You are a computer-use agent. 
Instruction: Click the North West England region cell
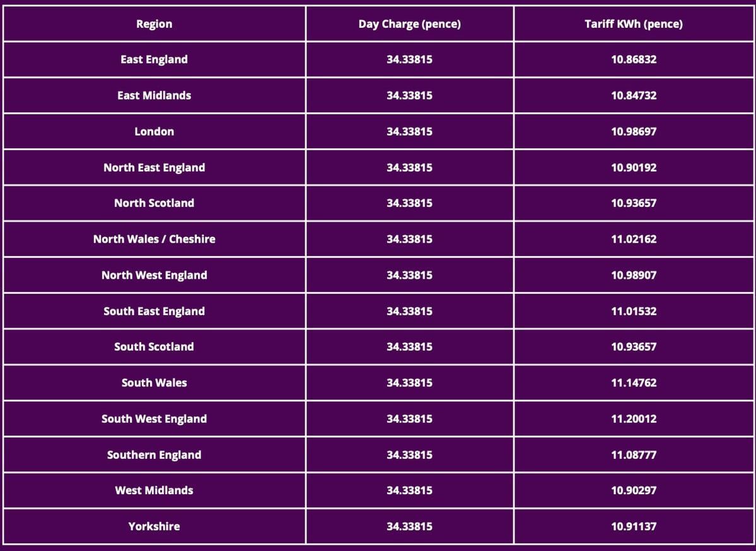[154, 275]
